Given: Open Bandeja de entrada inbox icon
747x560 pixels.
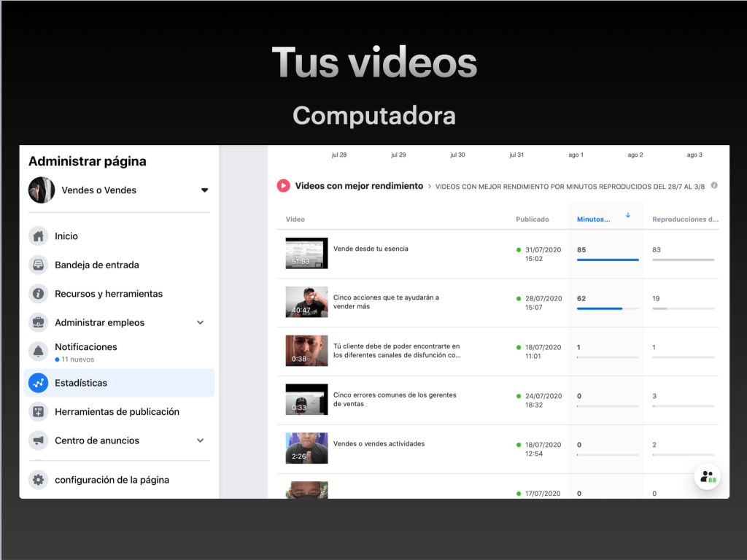Looking at the screenshot, I should pos(38,265).
